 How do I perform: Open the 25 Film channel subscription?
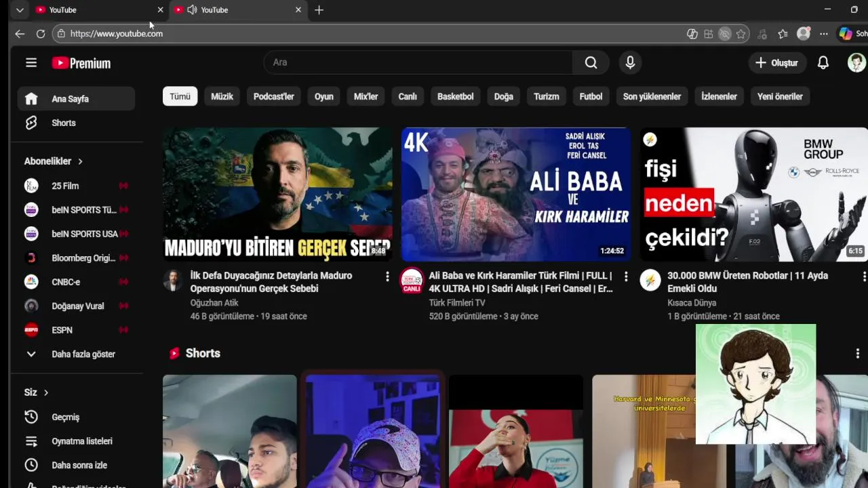click(x=76, y=186)
